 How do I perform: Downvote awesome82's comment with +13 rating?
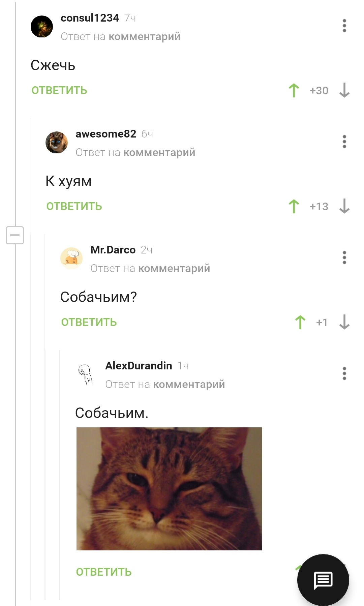(344, 206)
